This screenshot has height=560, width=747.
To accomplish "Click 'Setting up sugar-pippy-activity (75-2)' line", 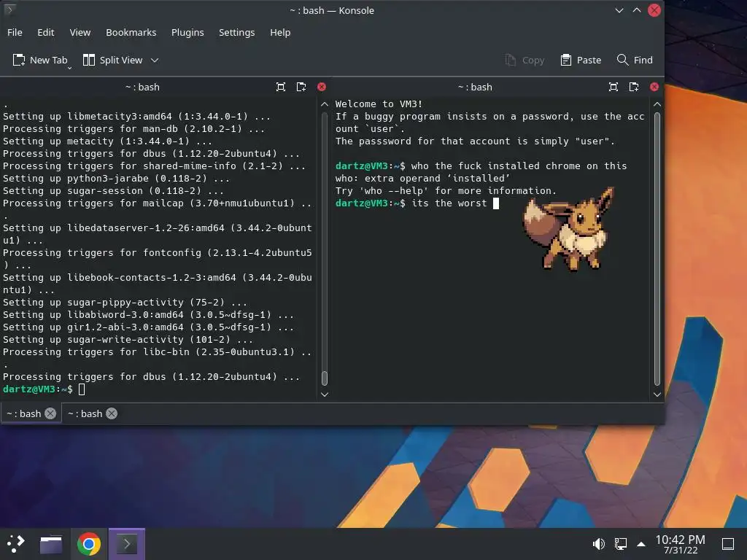I will point(125,303).
